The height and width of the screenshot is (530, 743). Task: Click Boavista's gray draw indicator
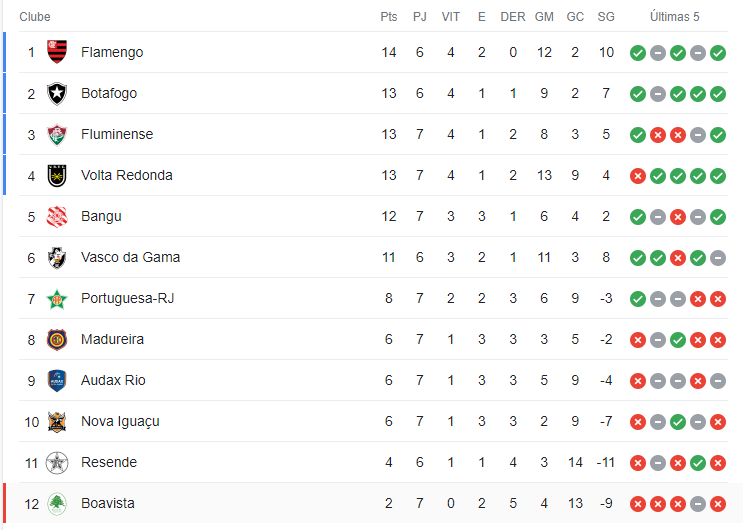[698, 504]
